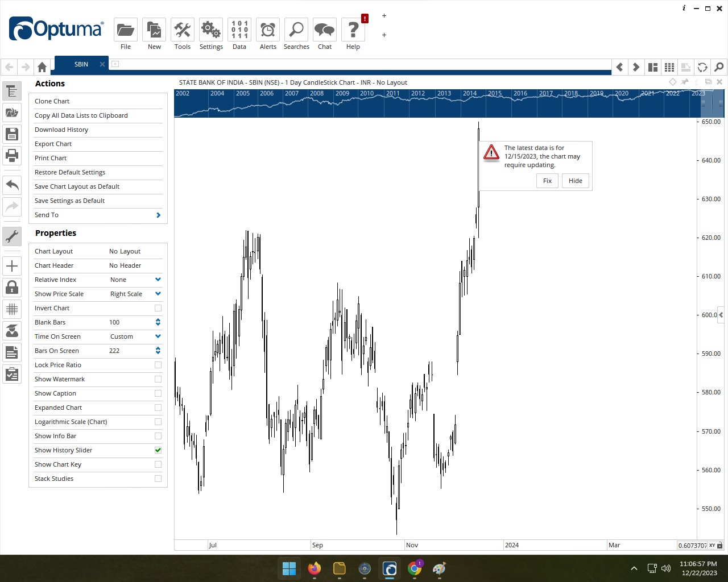Click the refresh icon at top right
The height and width of the screenshot is (582, 728).
pyautogui.click(x=702, y=67)
